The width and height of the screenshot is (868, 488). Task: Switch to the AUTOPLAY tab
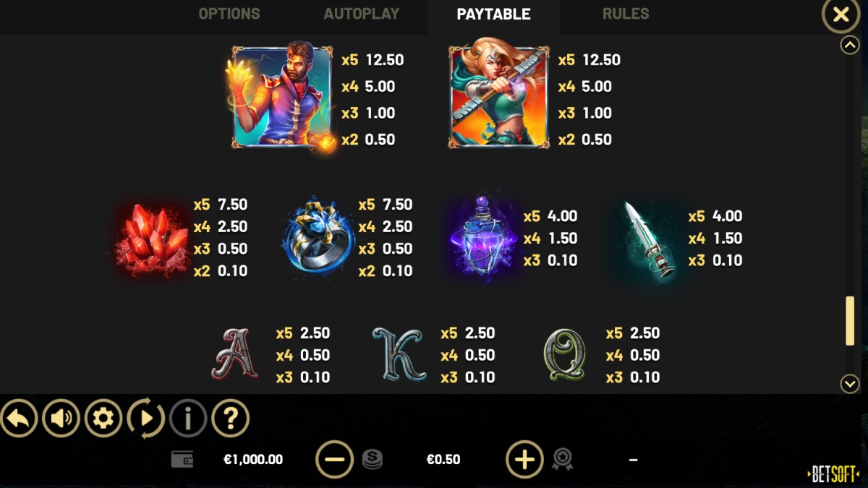(362, 14)
